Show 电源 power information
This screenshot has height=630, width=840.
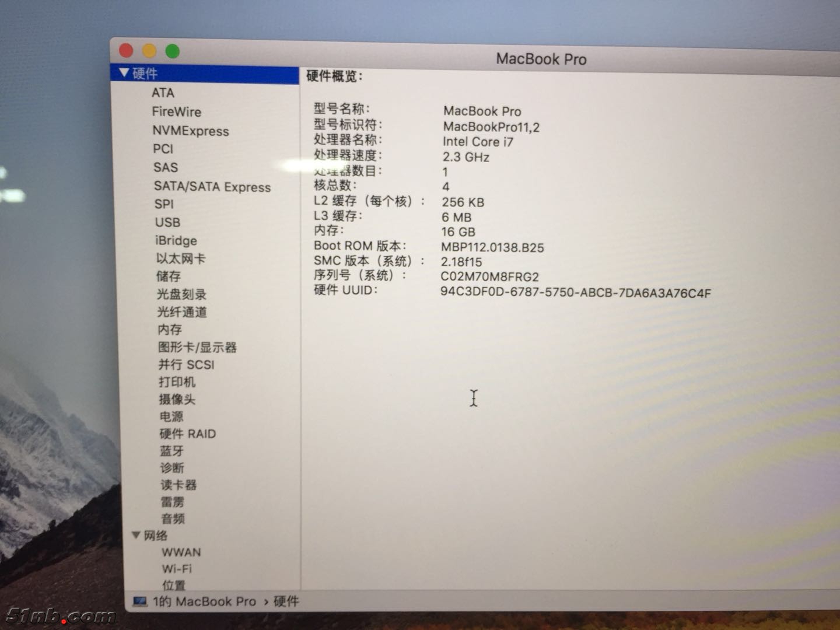[x=171, y=416]
